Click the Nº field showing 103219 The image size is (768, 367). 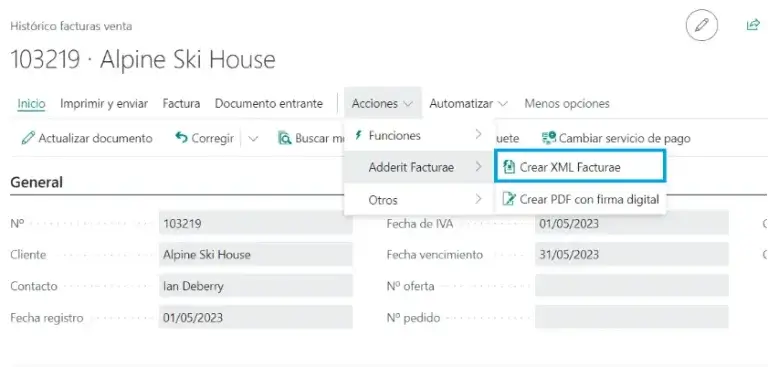tap(256, 224)
